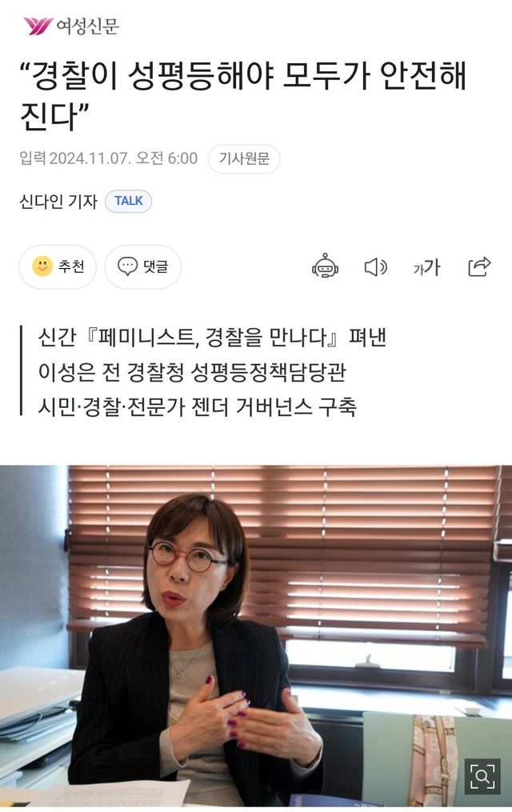Click the 추천 button

(x=58, y=266)
